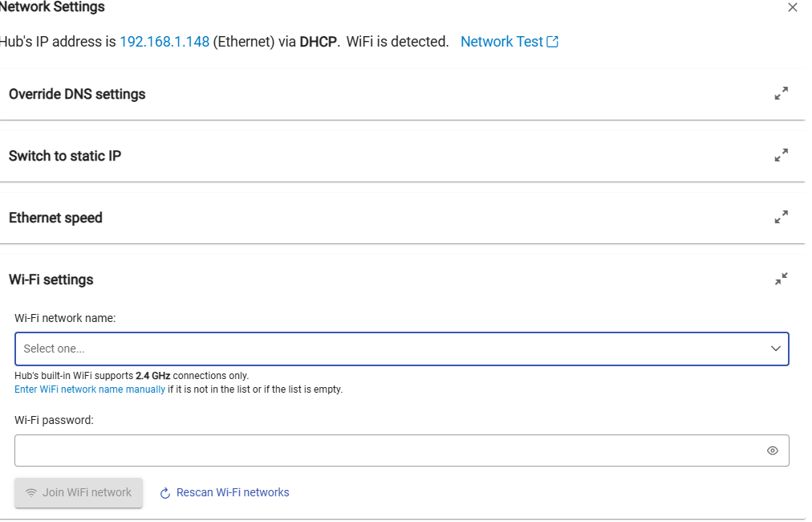This screenshot has height=522, width=812.
Task: Expand the Override DNS settings icon
Action: [781, 94]
